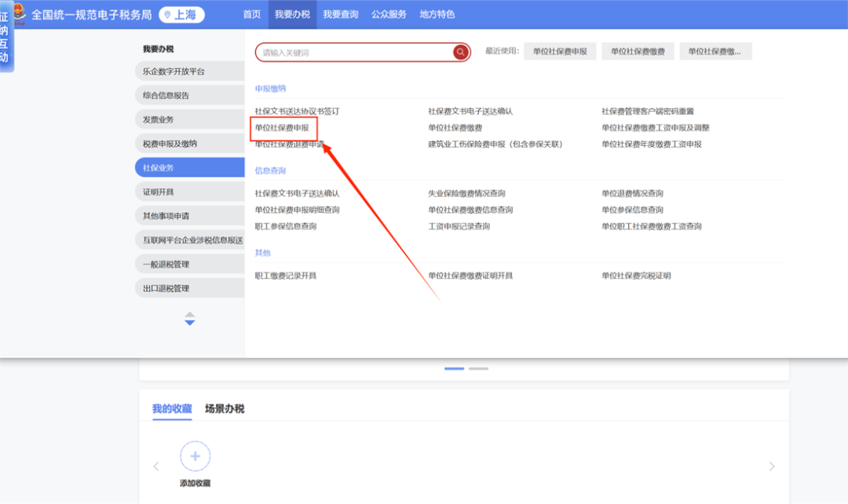Click the second carousel pagination dot

pyautogui.click(x=479, y=367)
